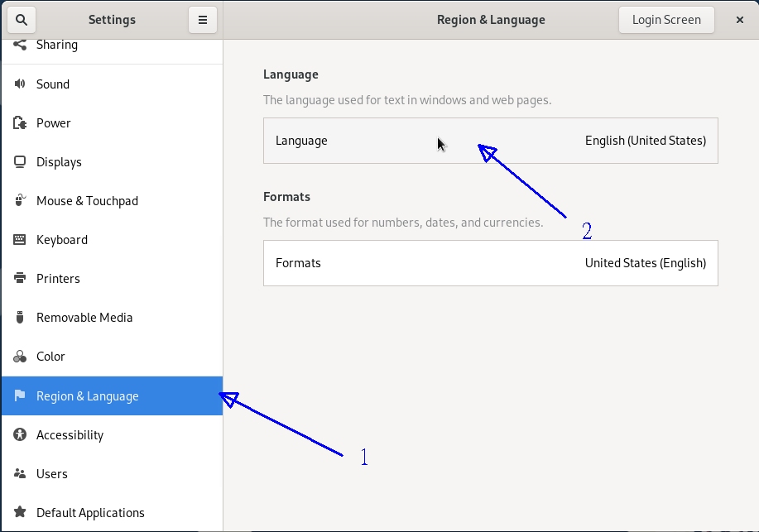Select the highlighted Region & Language entry

point(88,396)
